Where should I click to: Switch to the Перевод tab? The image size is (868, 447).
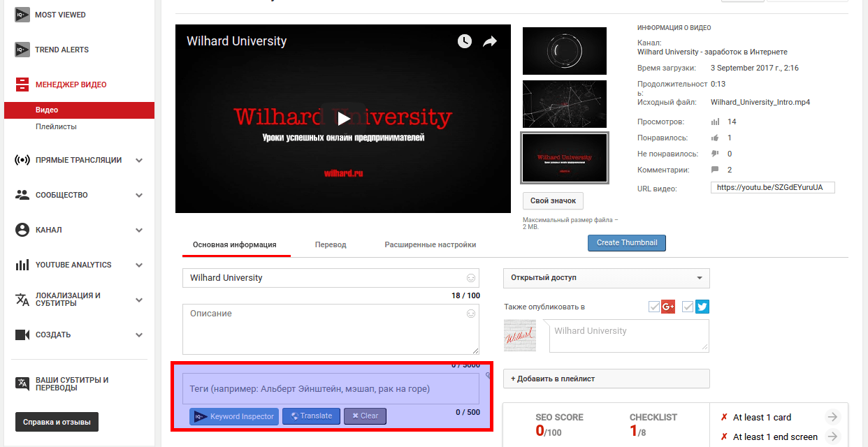point(331,245)
